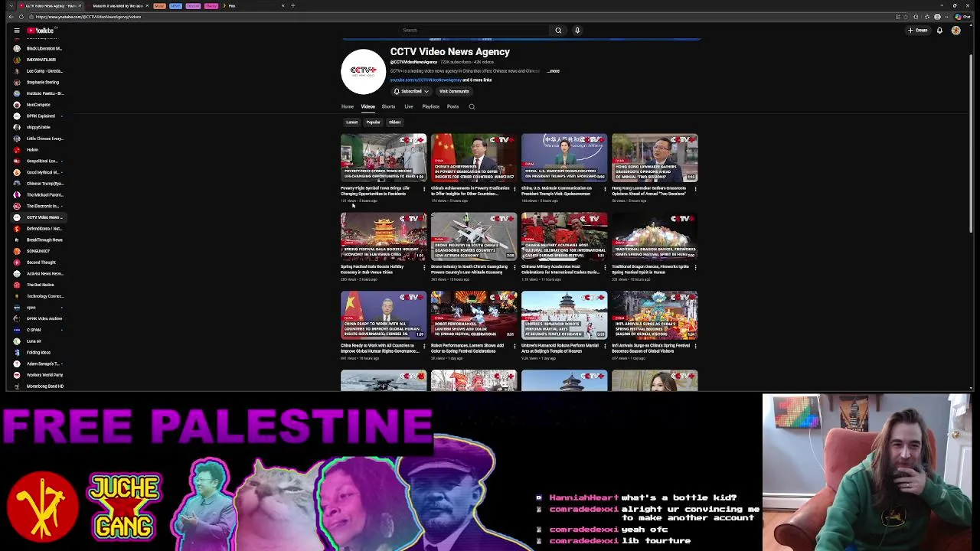Click the browser address bar URL
Viewport: 980px width, 551px height.
tap(88, 17)
